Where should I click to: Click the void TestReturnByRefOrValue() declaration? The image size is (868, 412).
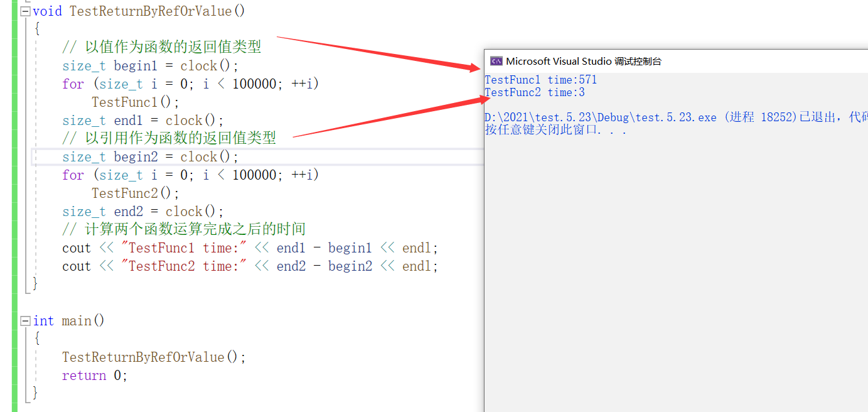[x=139, y=11]
